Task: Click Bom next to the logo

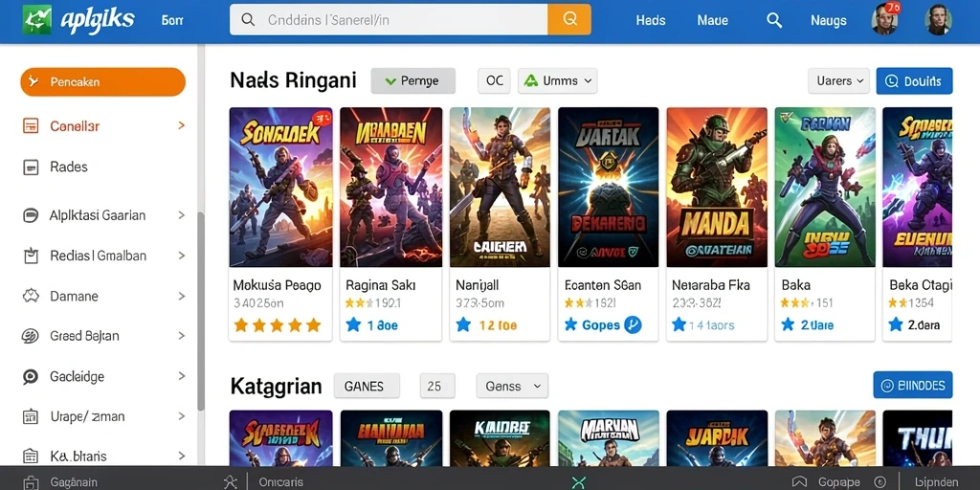Action: [172, 20]
